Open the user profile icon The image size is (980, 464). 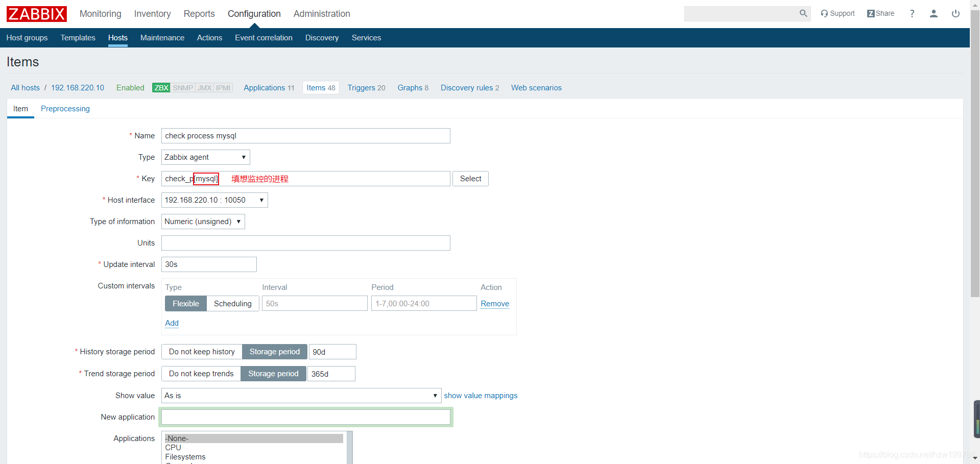[x=934, y=14]
